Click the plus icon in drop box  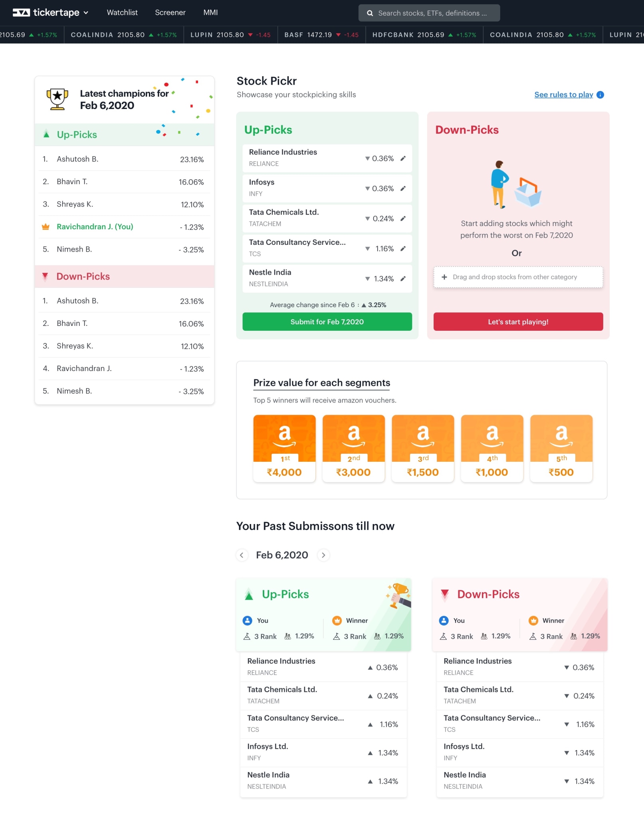444,277
